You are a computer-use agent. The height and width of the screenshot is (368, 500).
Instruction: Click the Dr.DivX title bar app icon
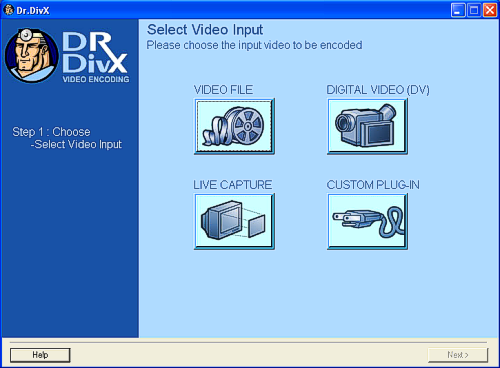click(x=8, y=10)
